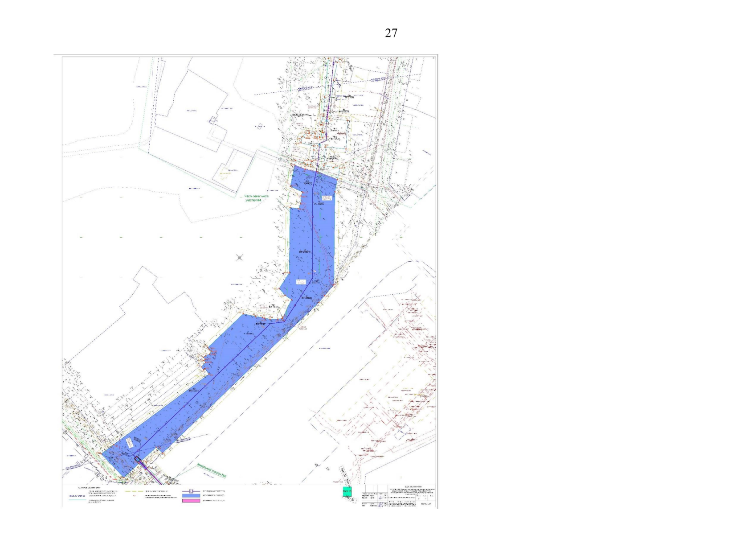Click the cross survey marker on map
The image size is (756, 535).
pyautogui.click(x=240, y=257)
